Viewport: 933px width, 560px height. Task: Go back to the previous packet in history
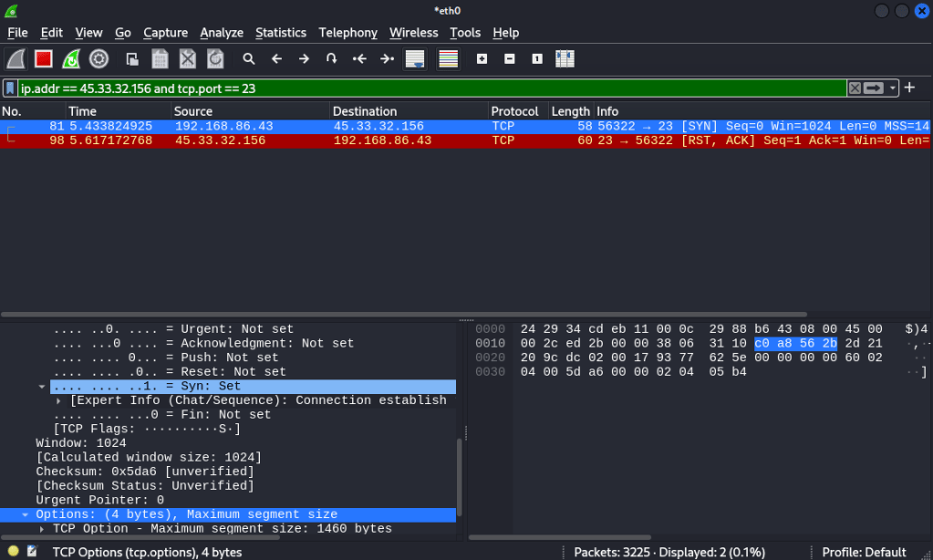(276, 59)
